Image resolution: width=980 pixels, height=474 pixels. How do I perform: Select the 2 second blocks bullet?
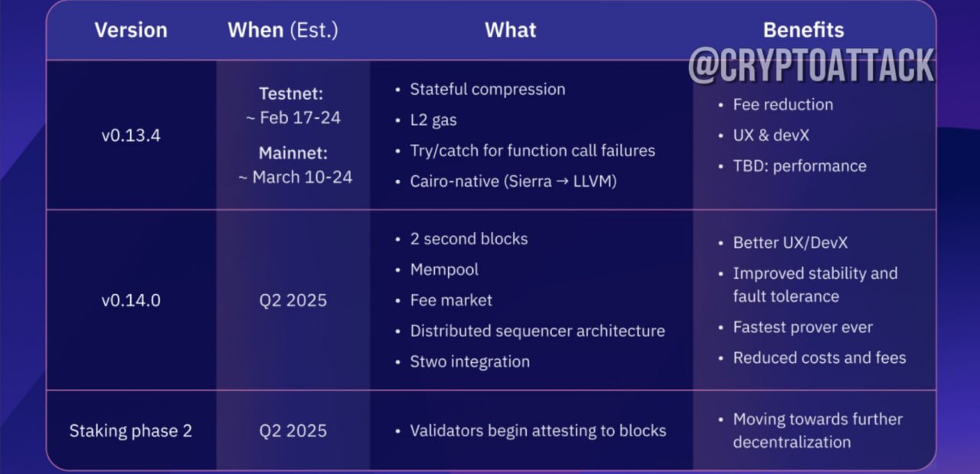(x=469, y=238)
